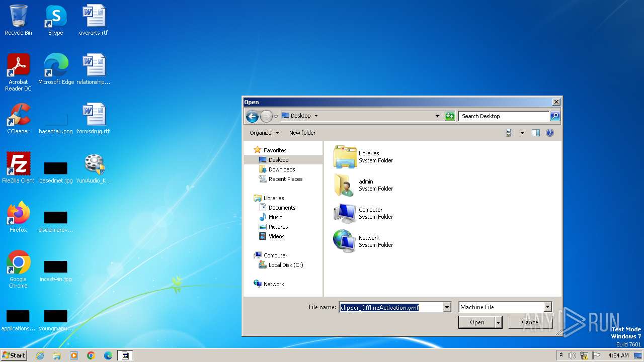Click the clock showing 4:54 AM
This screenshot has width=644, height=362.
tap(618, 355)
